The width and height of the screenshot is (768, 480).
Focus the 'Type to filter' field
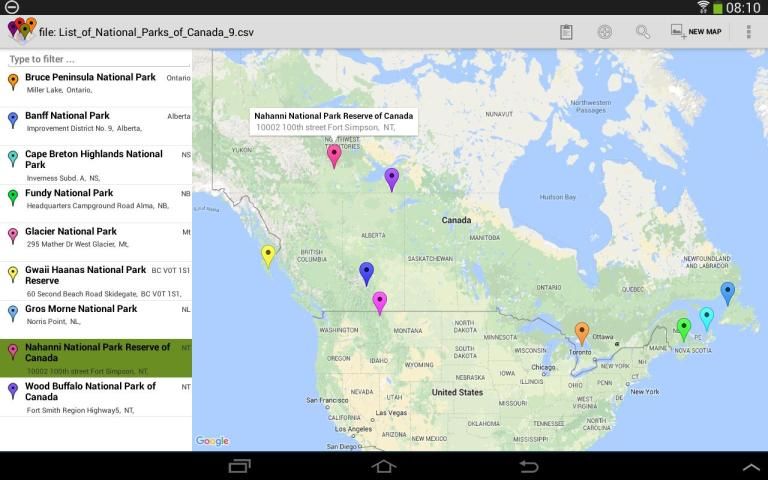98,59
